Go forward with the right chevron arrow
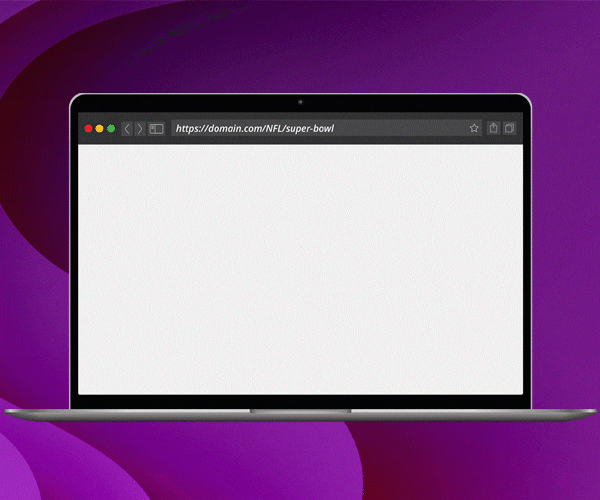Screen dimensions: 600x500 [140, 129]
